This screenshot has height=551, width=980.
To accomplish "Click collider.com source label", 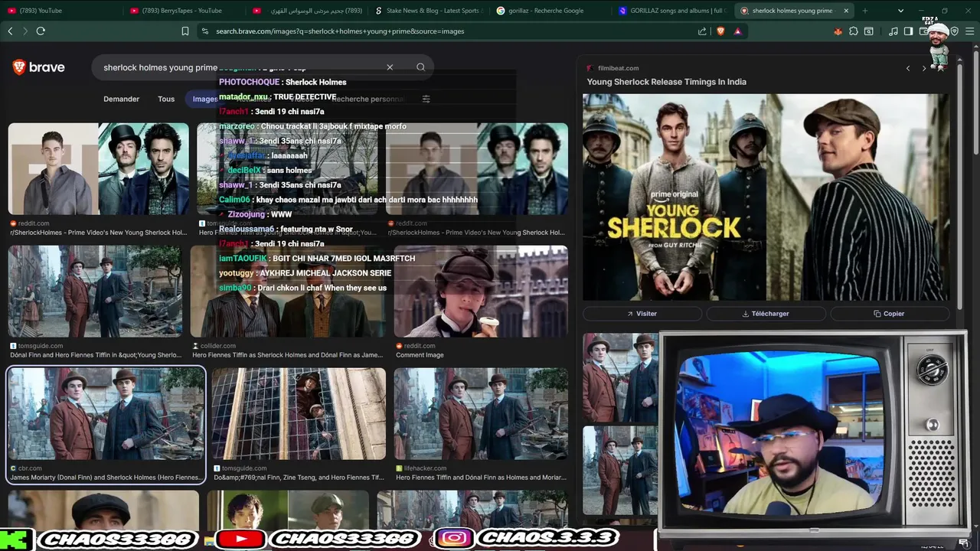I will (218, 346).
